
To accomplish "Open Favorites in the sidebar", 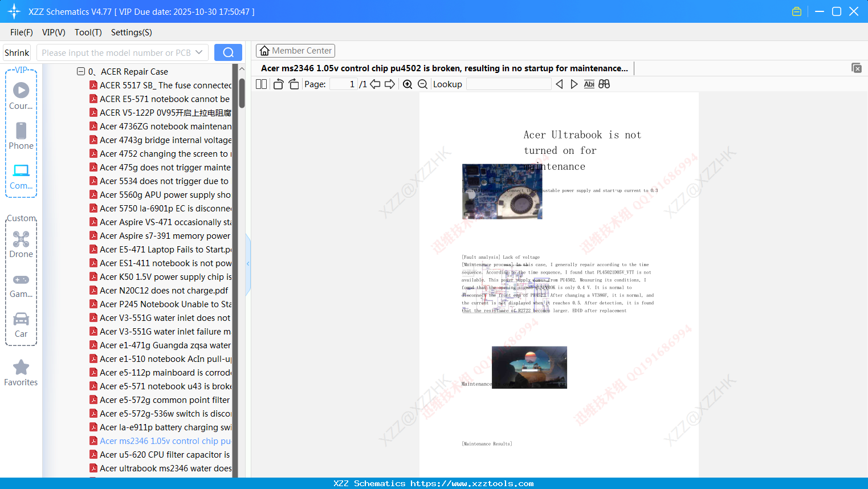I will click(x=21, y=373).
